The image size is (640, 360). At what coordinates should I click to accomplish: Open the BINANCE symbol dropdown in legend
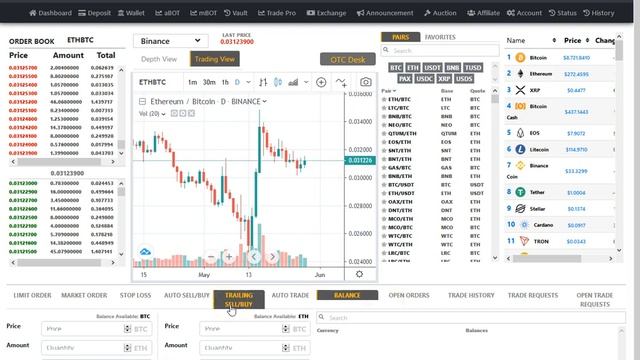coord(264,101)
